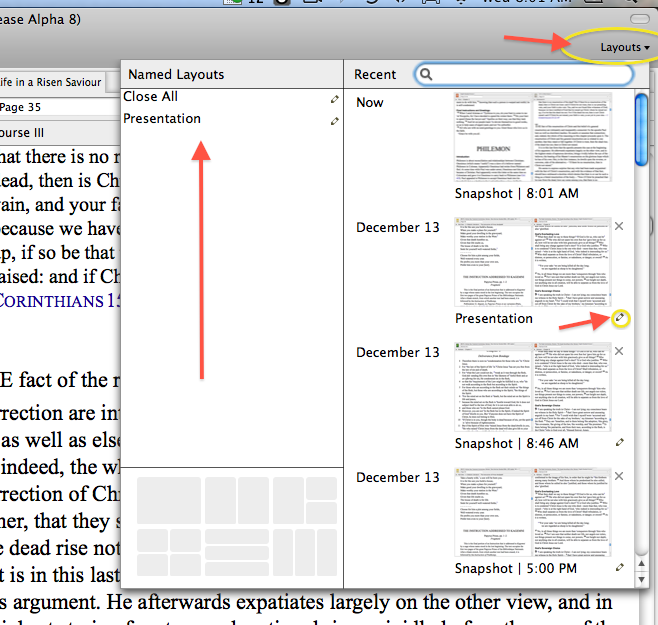Open the Presentation layout thumbnail
The height and width of the screenshot is (625, 658).
click(533, 262)
